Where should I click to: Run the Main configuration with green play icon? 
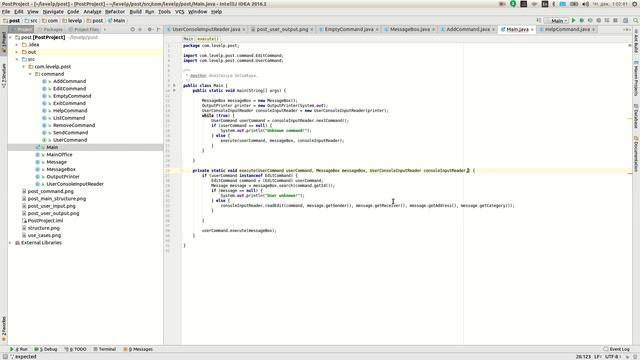pyautogui.click(x=573, y=20)
